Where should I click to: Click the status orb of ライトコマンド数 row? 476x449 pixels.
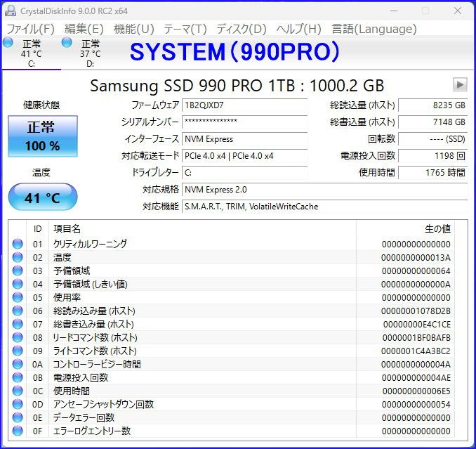tap(18, 351)
